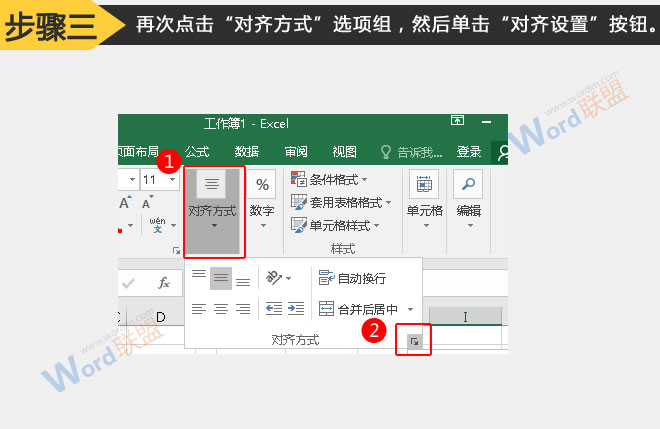Switch to the 数据 tab
This screenshot has width=660, height=429.
(x=246, y=152)
